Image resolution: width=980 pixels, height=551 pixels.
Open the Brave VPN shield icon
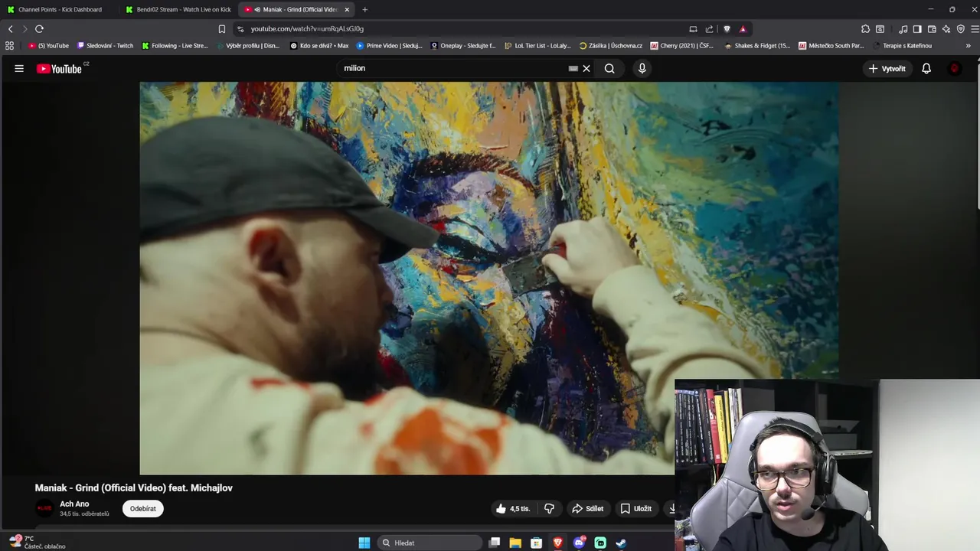click(x=961, y=29)
